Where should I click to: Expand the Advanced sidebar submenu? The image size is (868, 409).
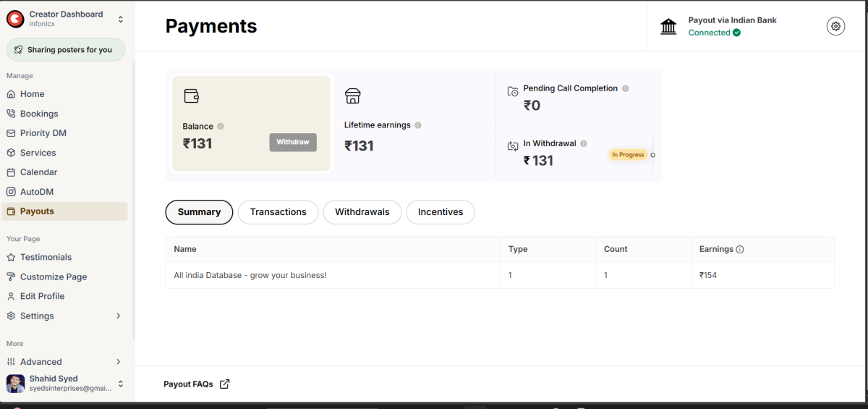119,362
